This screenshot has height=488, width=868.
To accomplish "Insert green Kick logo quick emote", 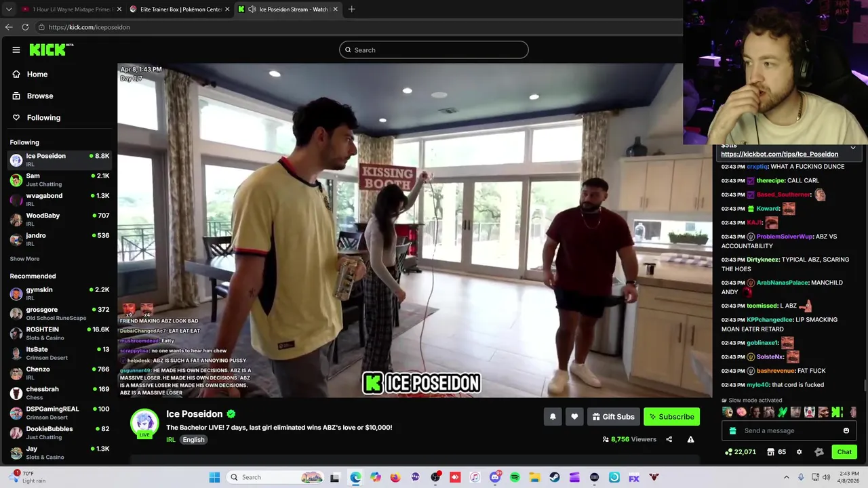I will 837,412.
